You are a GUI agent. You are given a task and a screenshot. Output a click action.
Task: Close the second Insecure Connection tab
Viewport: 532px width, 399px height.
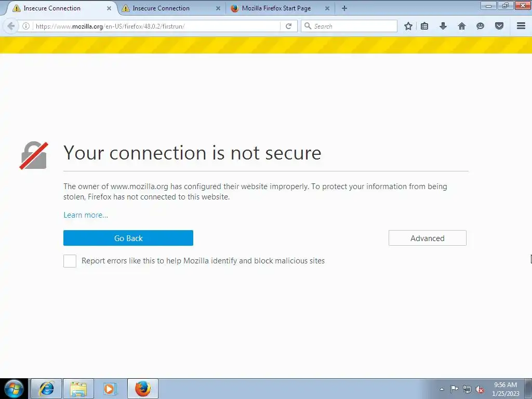[x=218, y=8]
